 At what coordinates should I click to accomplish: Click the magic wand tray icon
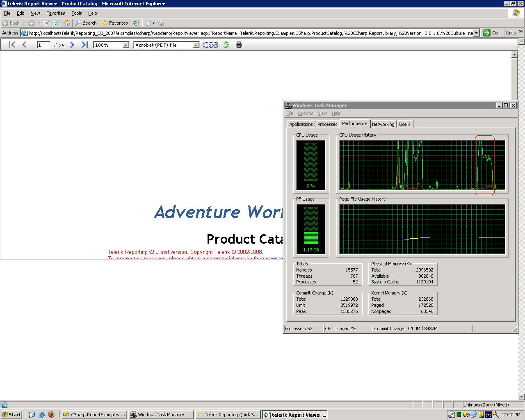pos(495,415)
